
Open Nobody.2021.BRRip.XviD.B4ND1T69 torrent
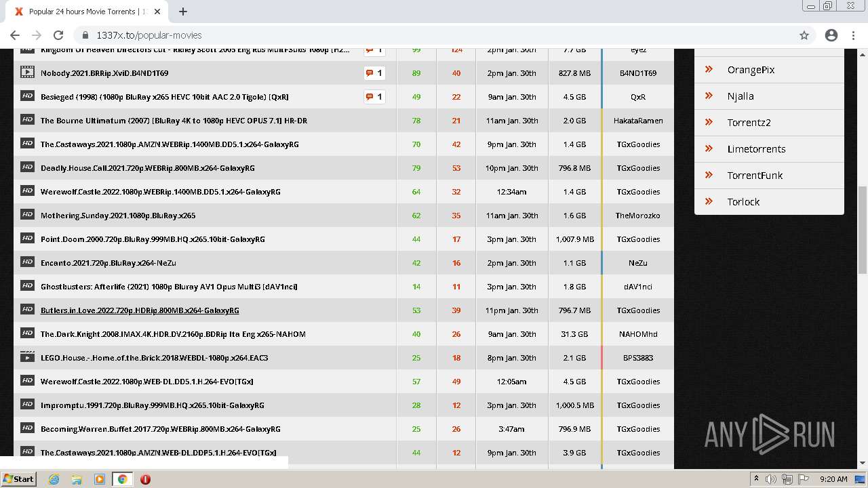pyautogui.click(x=104, y=73)
